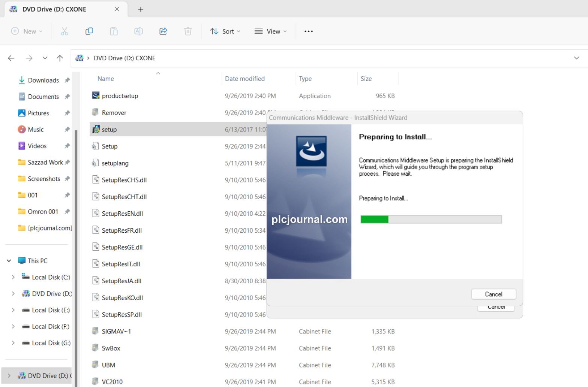Open Documents in quick access
Image resolution: width=588 pixels, height=387 pixels.
coord(43,97)
